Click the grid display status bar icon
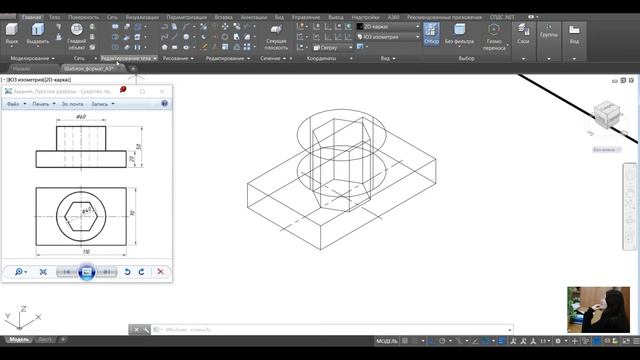The width and height of the screenshot is (640, 360). coord(405,341)
